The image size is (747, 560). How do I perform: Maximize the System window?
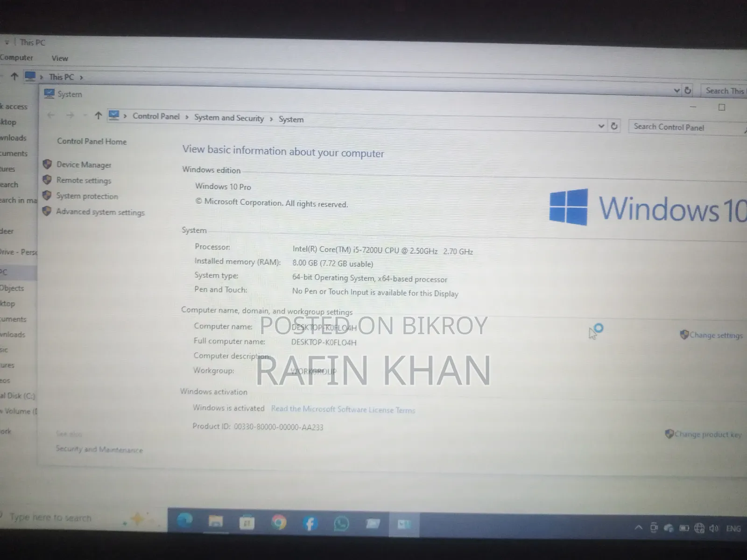coord(722,107)
